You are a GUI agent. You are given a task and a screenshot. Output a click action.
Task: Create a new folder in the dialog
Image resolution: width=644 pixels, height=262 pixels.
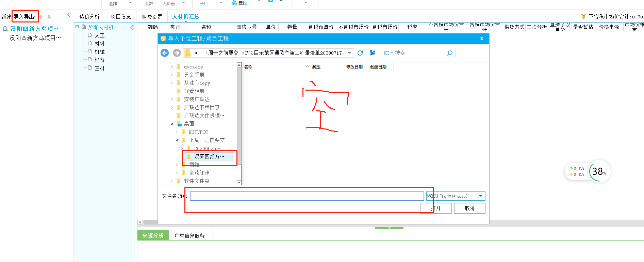coord(372,53)
